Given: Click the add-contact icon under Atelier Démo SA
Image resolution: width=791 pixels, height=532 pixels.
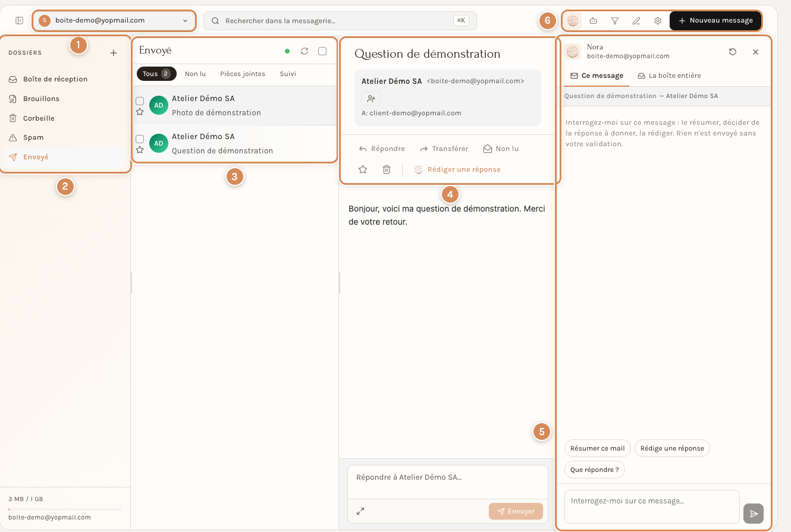Looking at the screenshot, I should 371,99.
